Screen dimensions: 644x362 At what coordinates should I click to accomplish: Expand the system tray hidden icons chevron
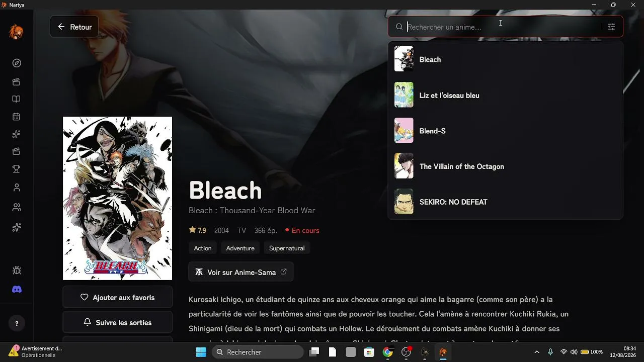coord(537,352)
